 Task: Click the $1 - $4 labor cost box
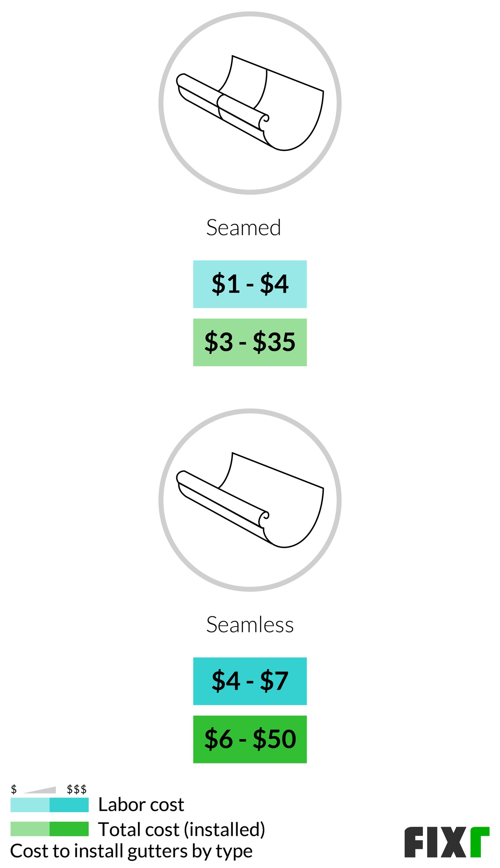click(x=250, y=284)
